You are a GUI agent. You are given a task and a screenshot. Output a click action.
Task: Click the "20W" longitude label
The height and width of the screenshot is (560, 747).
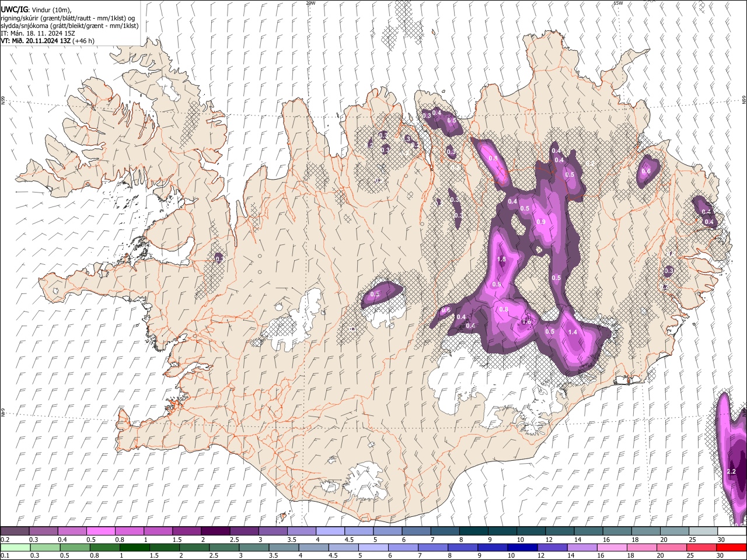pos(310,3)
